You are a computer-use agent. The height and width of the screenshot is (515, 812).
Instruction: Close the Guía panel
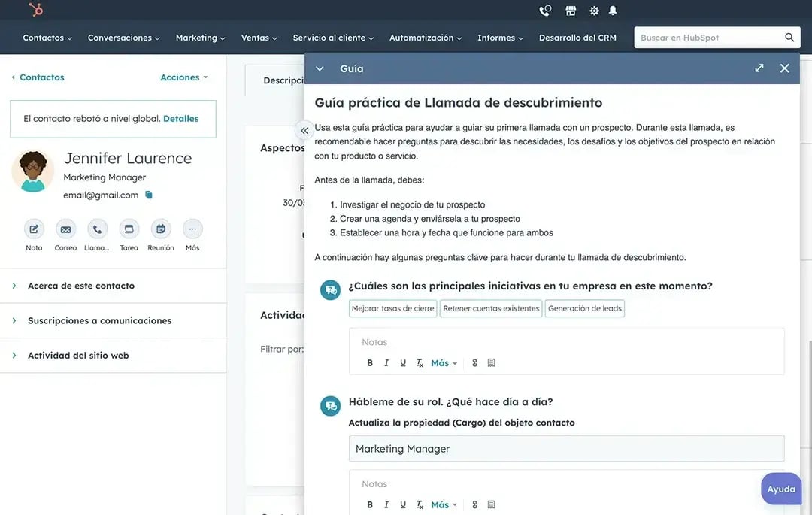point(784,68)
